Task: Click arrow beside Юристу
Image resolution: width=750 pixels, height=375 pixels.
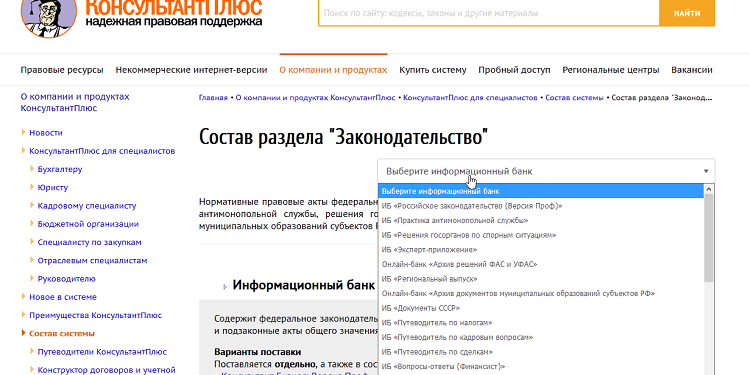Action: point(32,187)
